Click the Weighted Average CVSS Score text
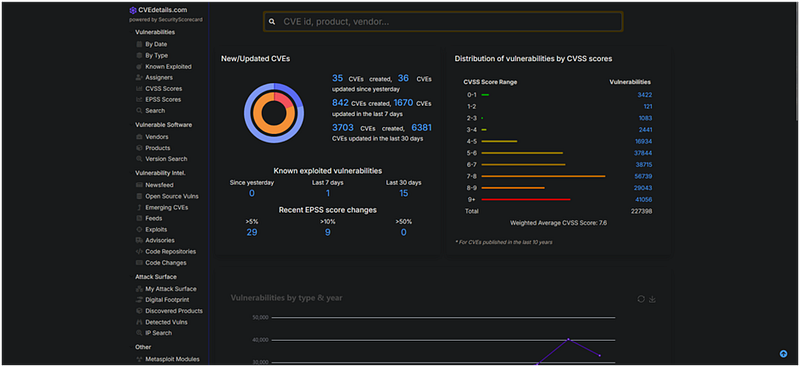The height and width of the screenshot is (367, 800). pos(559,223)
